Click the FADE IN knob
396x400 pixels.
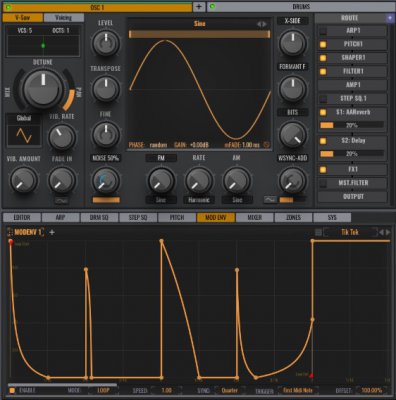[x=62, y=180]
